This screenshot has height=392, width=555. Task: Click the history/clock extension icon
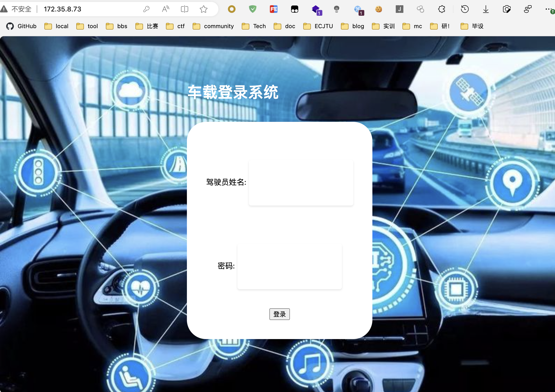[465, 9]
